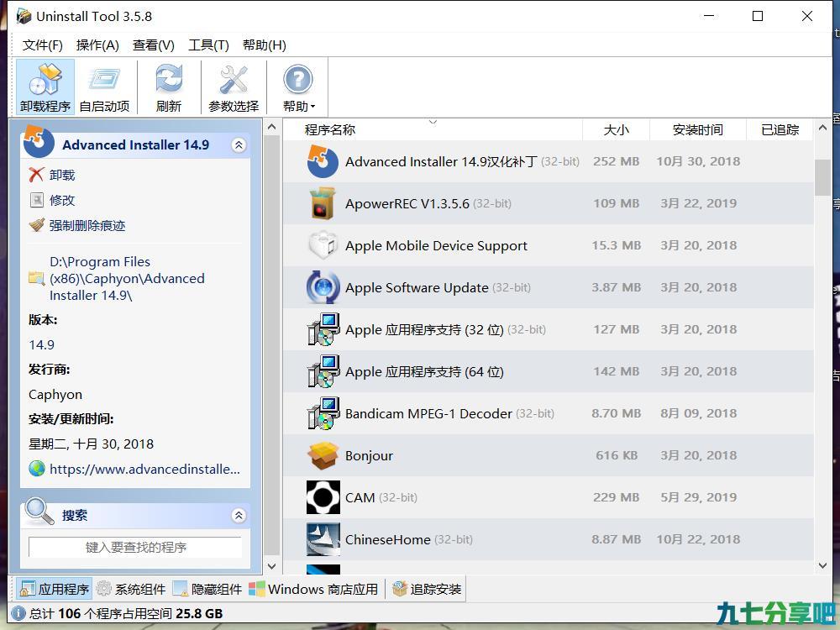Maximize the Uninstall Tool window
This screenshot has width=840, height=630.
pyautogui.click(x=758, y=16)
